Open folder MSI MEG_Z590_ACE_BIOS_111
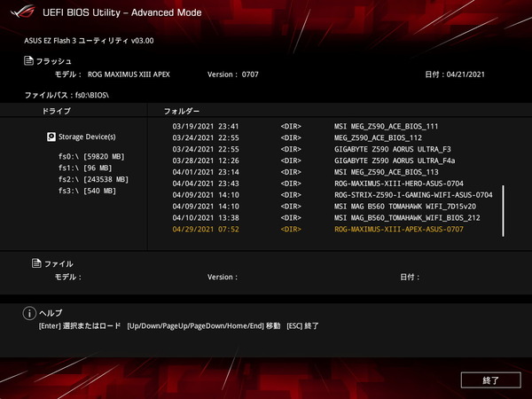 (386, 127)
